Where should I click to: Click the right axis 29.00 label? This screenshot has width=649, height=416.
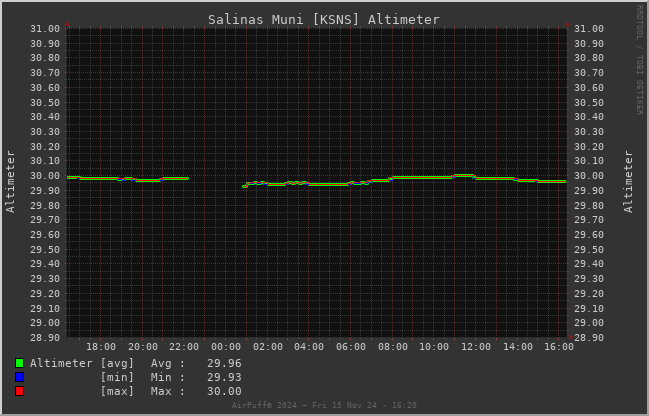point(589,323)
